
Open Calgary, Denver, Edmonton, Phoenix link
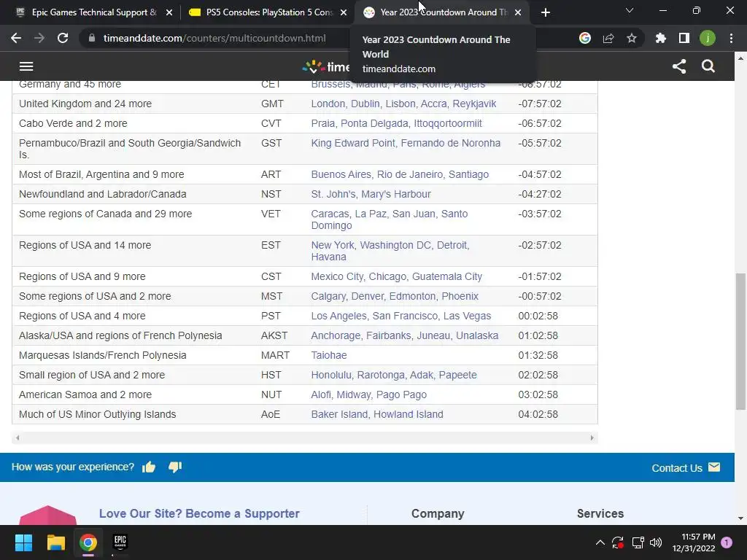pos(395,296)
